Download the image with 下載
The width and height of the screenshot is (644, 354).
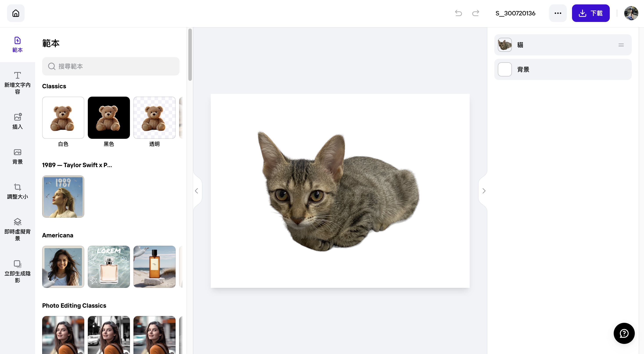pos(590,13)
